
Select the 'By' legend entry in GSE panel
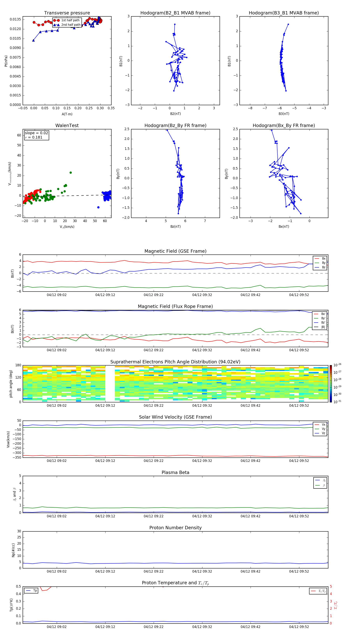(x=320, y=263)
